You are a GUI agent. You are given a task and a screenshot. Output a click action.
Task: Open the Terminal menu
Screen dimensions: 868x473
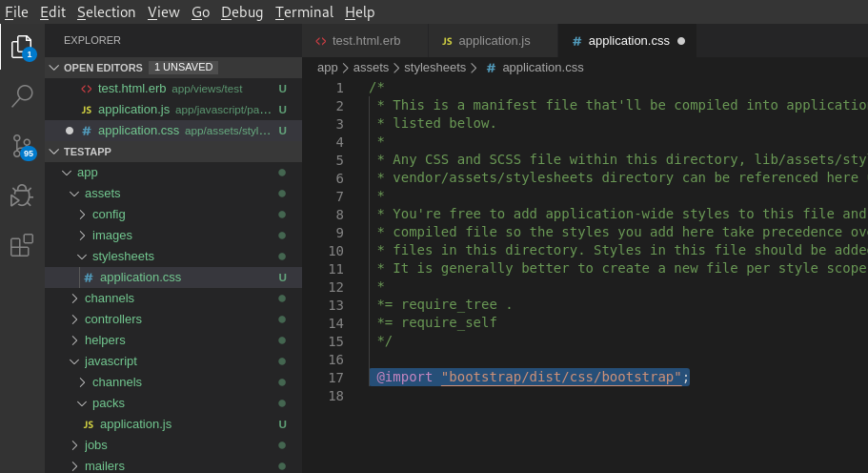304,12
